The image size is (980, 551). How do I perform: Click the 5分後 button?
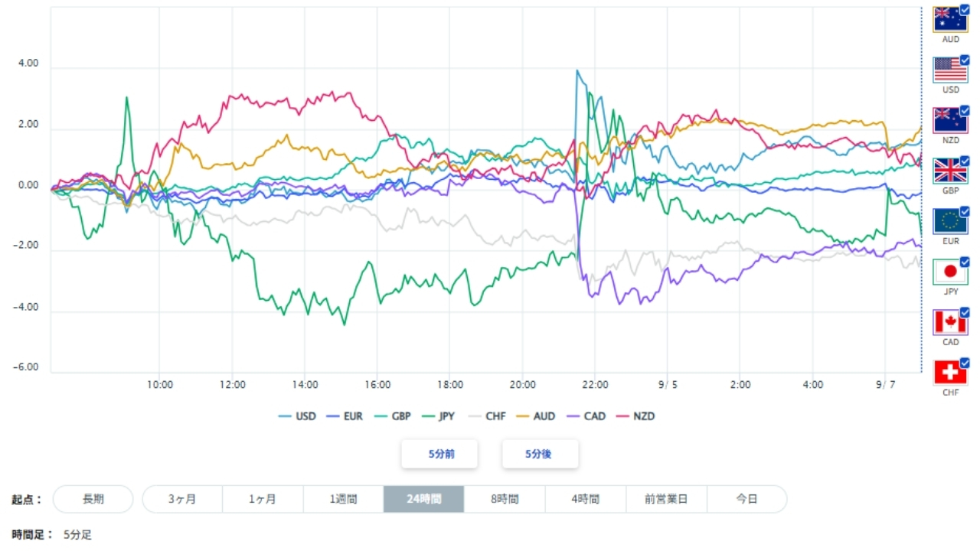[540, 454]
